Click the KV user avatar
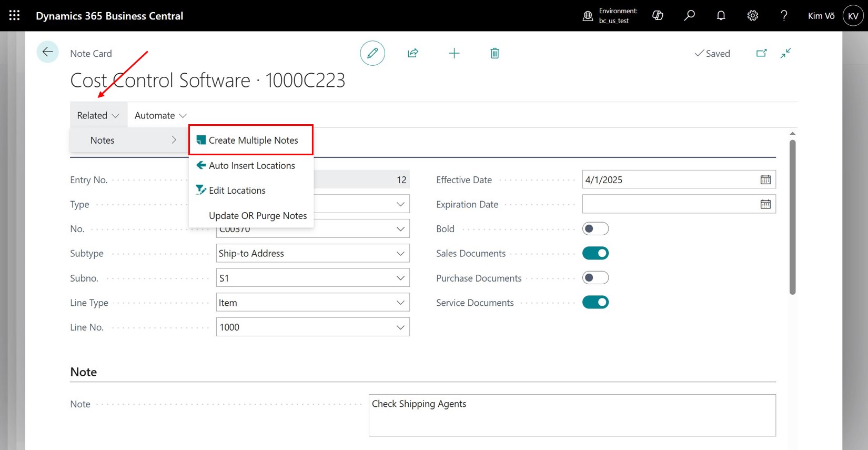The height and width of the screenshot is (450, 868). pyautogui.click(x=853, y=16)
